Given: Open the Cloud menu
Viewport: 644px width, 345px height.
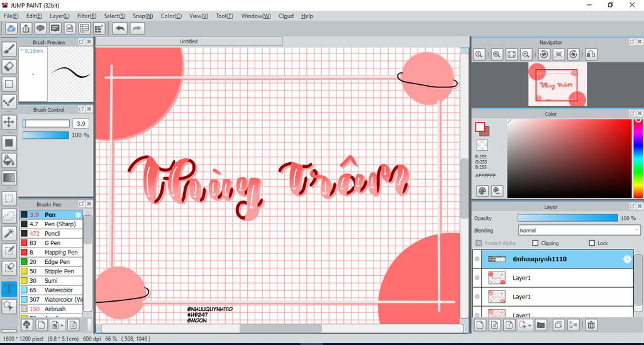Looking at the screenshot, I should coord(286,16).
